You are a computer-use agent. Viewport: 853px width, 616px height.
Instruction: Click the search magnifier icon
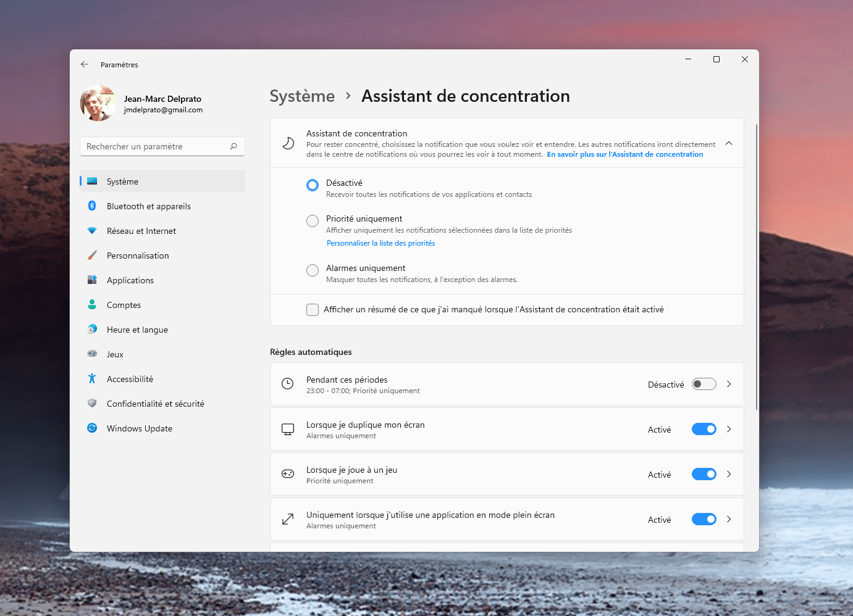point(233,146)
